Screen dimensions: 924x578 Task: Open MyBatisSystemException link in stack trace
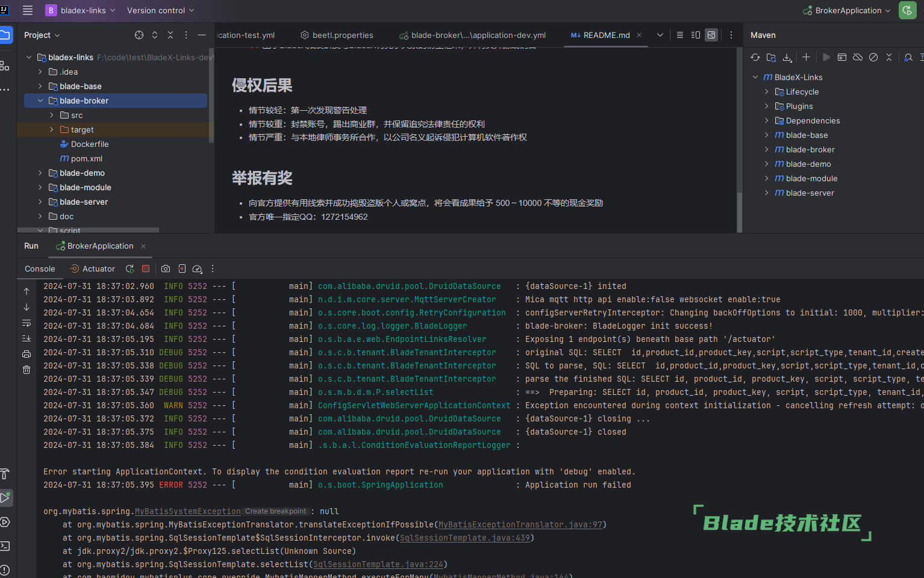pos(188,511)
